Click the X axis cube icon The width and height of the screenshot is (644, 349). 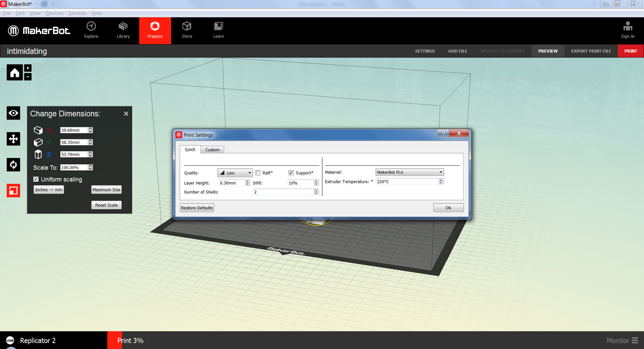pos(38,130)
